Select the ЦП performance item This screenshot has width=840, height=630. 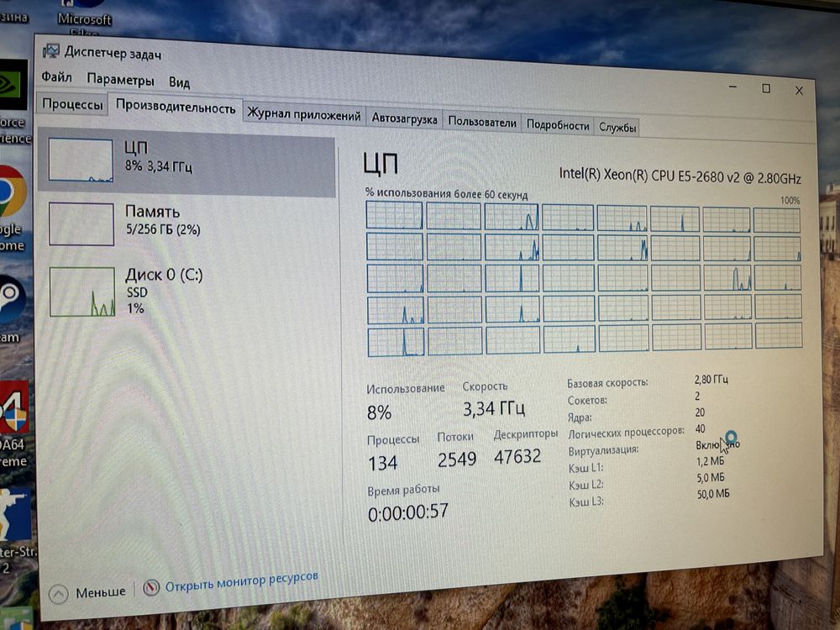coord(186,161)
